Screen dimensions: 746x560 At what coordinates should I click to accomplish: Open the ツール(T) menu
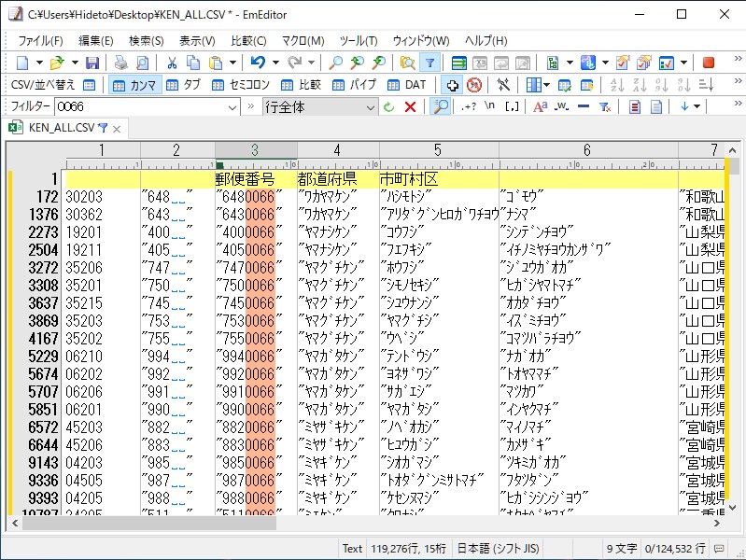point(359,41)
